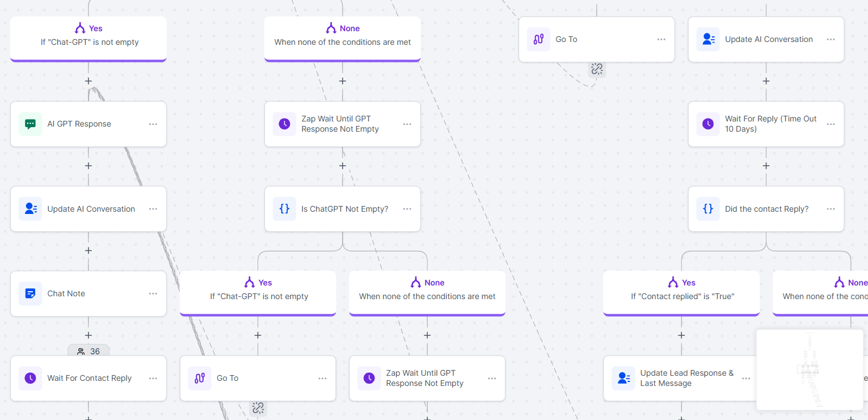Click the Wait For Reply (Time Out) clock icon
Screen dimensions: 868x420
pyautogui.click(x=708, y=124)
